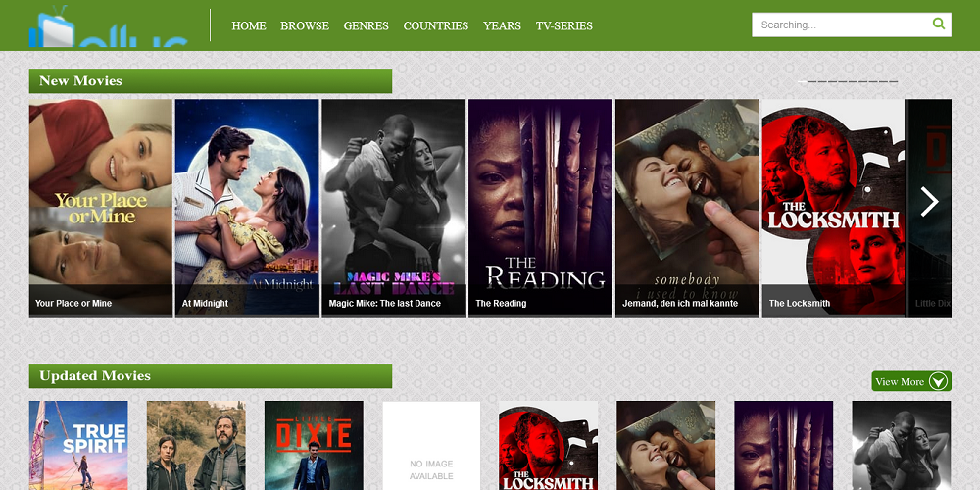980x490 pixels.
Task: Focus the Searching... input field
Action: pos(840,25)
